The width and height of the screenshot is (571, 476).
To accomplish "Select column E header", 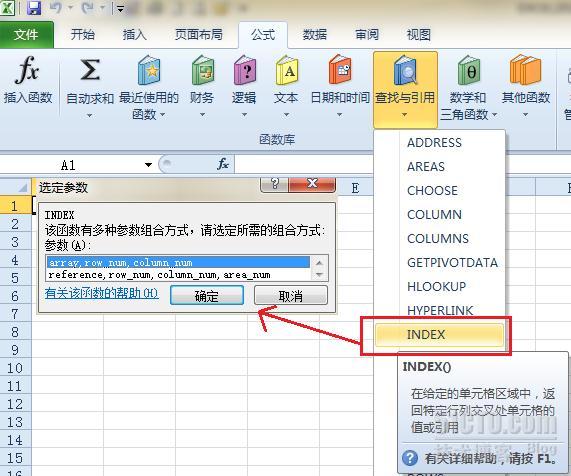I will tap(355, 188).
